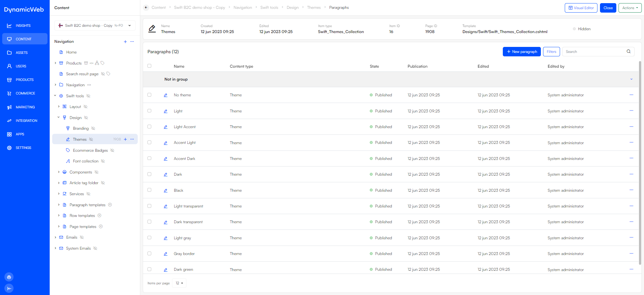
Task: Collapse the Design tree node
Action: [59, 117]
